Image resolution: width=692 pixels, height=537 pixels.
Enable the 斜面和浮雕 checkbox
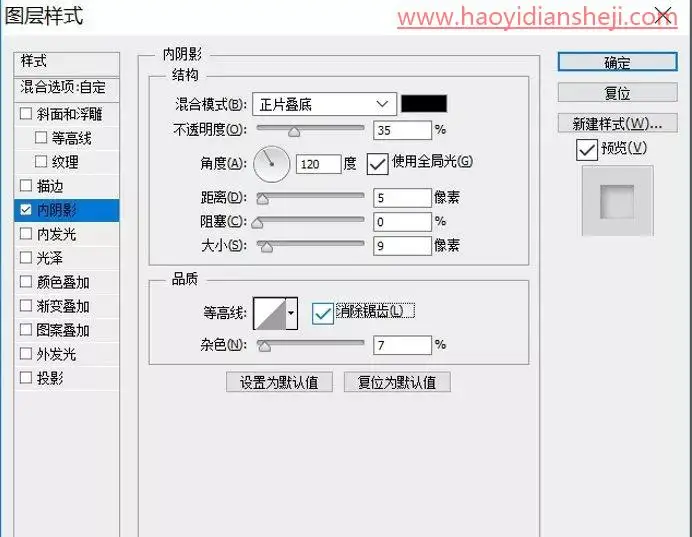(26, 114)
